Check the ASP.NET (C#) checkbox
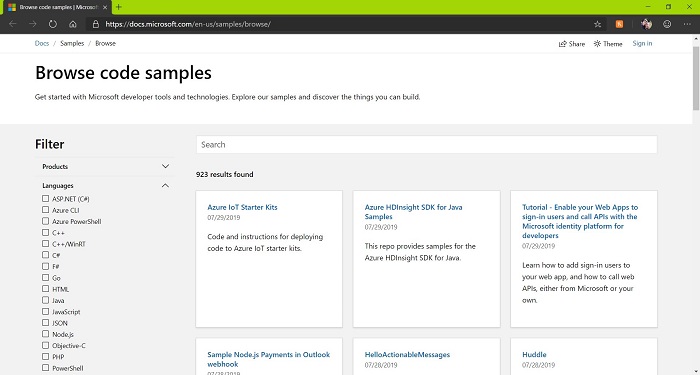Viewport: 700px width, 375px height. (x=46, y=199)
